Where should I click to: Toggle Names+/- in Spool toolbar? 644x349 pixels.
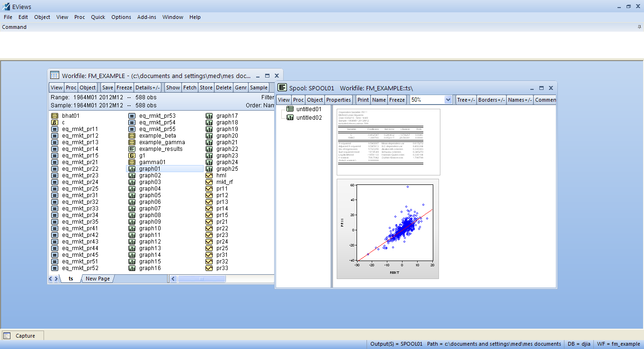[520, 100]
